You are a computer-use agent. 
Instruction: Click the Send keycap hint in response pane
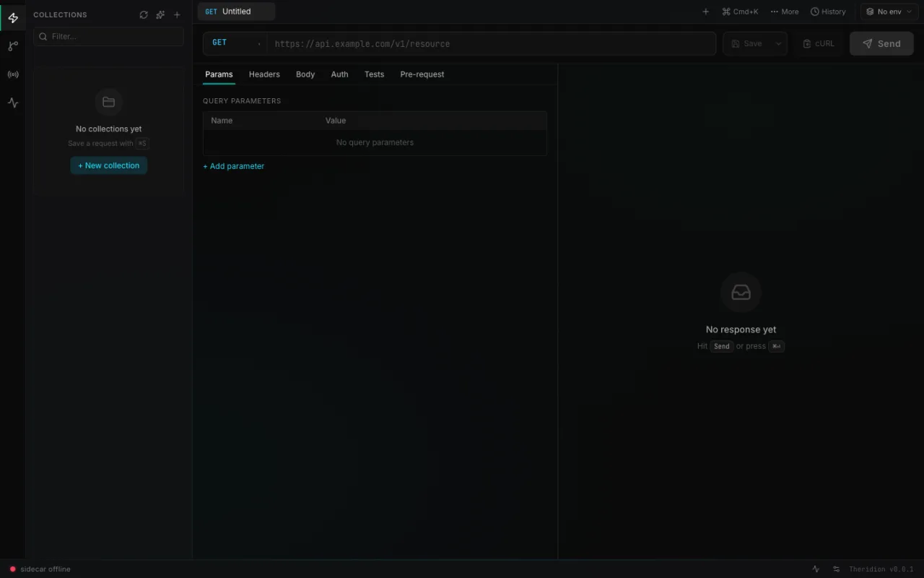(722, 346)
